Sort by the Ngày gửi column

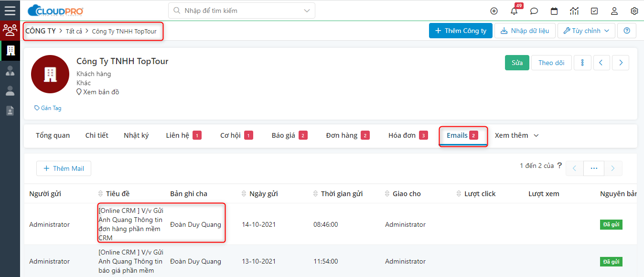click(x=263, y=194)
